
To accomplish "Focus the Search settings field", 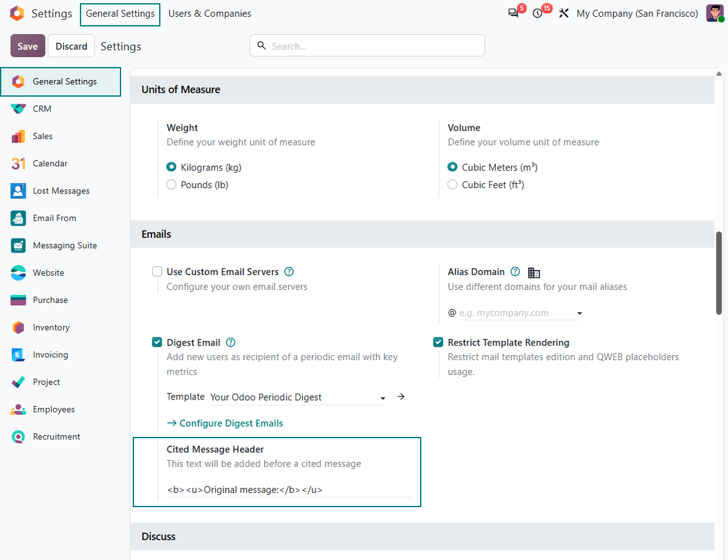I will pyautogui.click(x=367, y=46).
